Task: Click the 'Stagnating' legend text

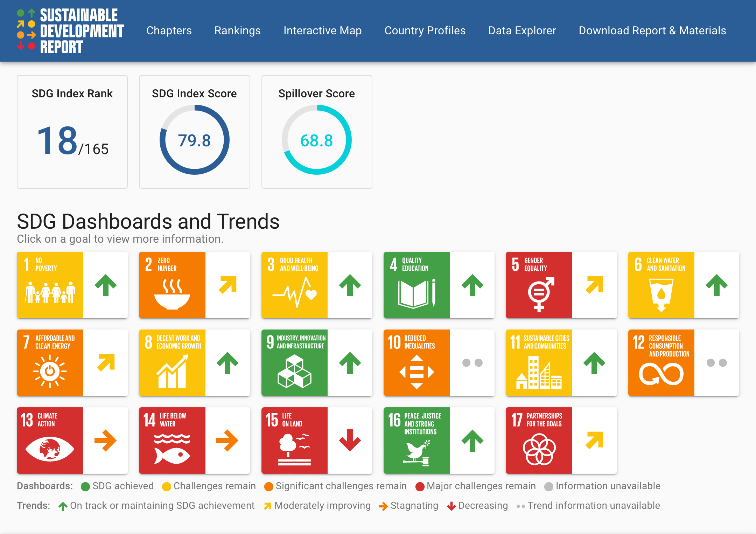Action: click(414, 506)
